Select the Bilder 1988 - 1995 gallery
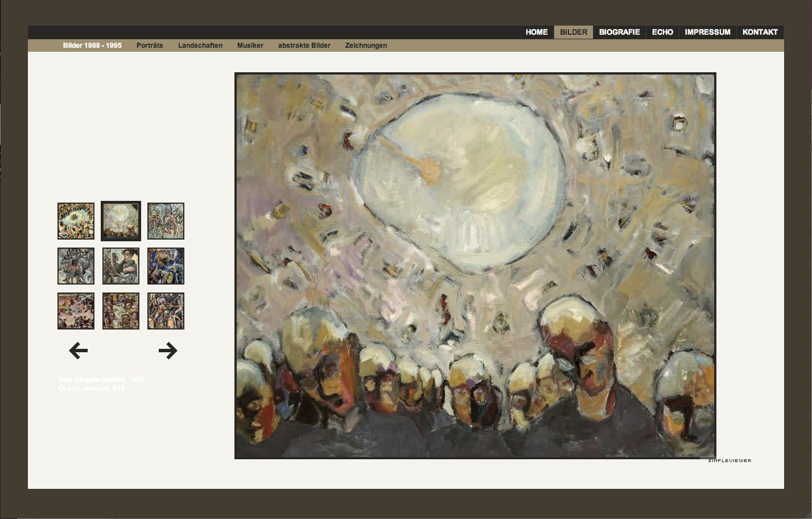Viewport: 812px width, 519px height. click(x=92, y=46)
